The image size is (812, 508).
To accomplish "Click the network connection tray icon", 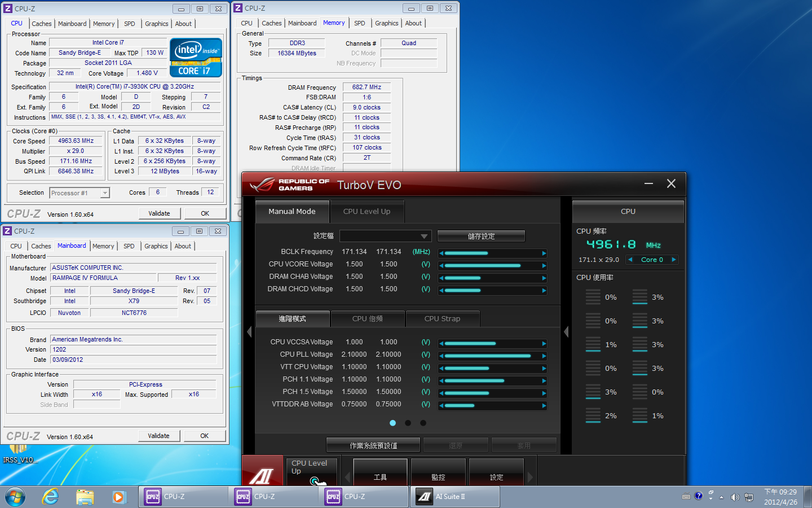I will 749,497.
